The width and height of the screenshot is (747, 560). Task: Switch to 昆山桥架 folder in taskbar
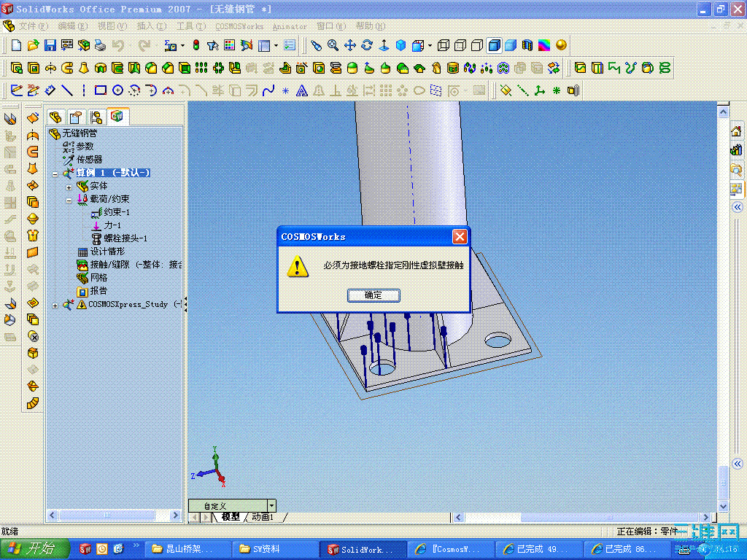(187, 549)
